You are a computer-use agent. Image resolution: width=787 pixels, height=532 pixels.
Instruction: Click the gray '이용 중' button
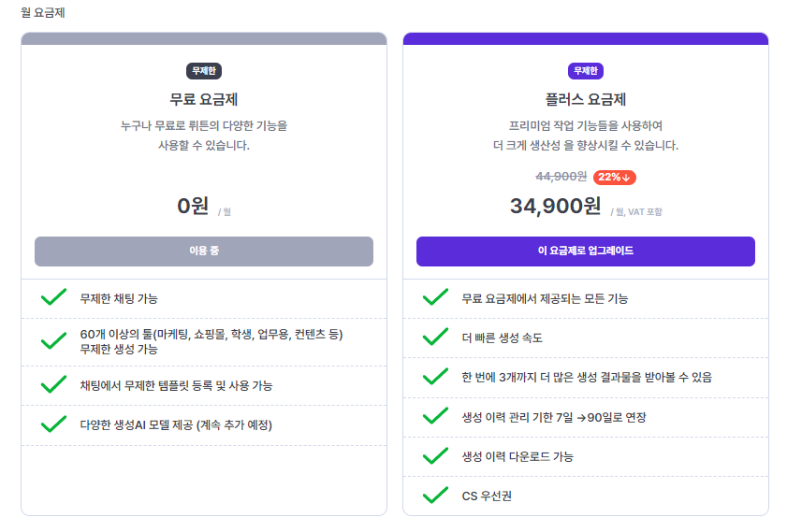[x=204, y=252]
